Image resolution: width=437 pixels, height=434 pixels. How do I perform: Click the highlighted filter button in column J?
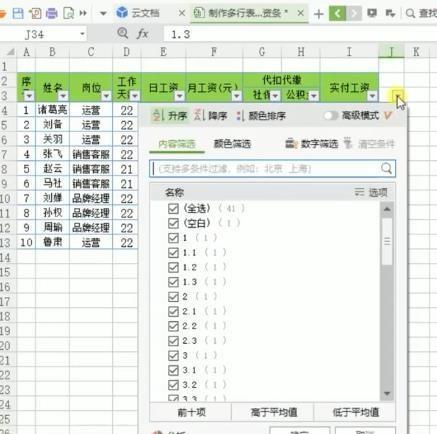tap(397, 96)
